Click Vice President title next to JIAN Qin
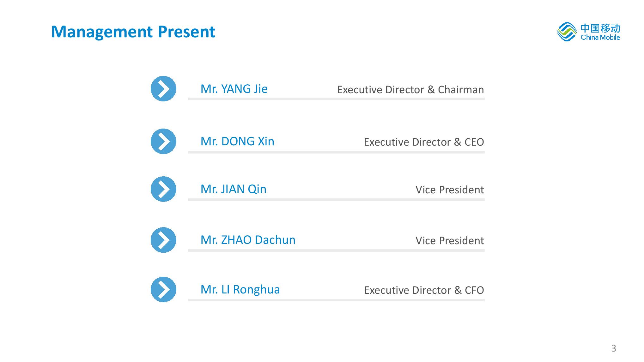The height and width of the screenshot is (362, 644). 450,190
